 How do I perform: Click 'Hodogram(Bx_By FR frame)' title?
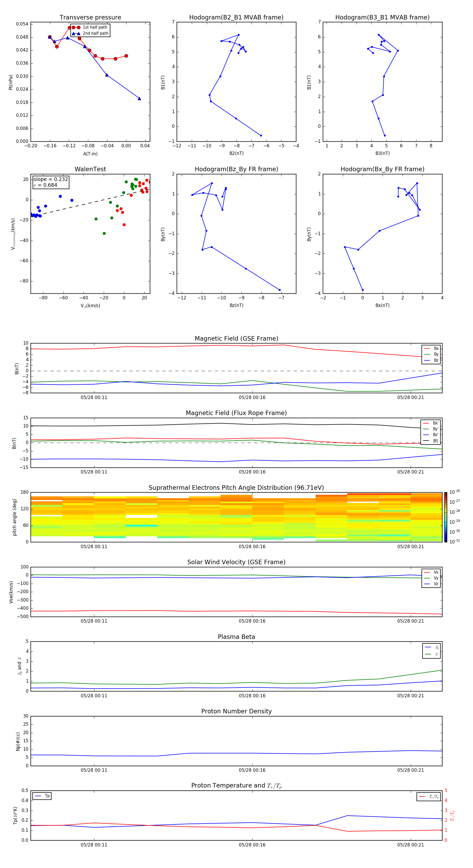(382, 169)
